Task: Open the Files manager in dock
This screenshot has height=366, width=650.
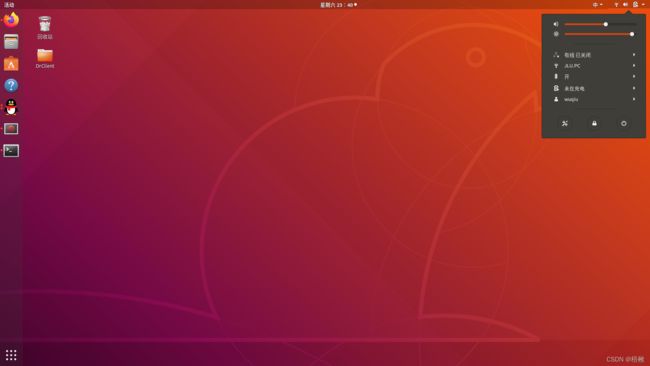Action: click(x=11, y=42)
